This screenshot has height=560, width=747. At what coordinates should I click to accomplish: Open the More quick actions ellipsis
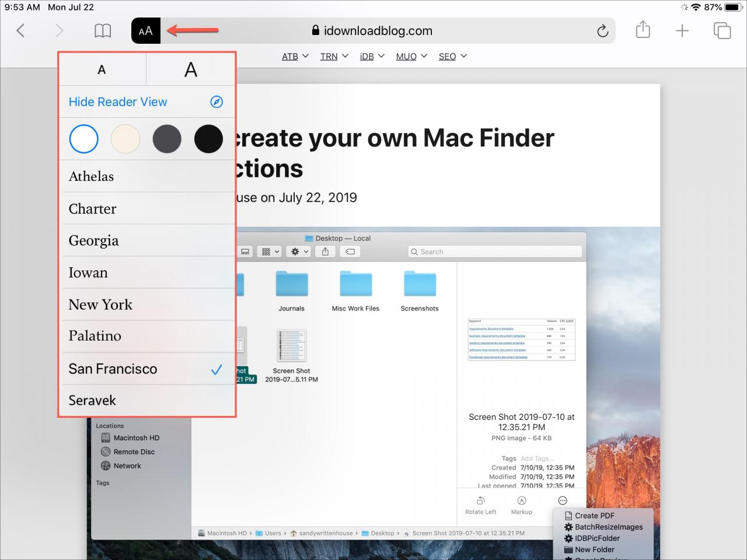(563, 501)
